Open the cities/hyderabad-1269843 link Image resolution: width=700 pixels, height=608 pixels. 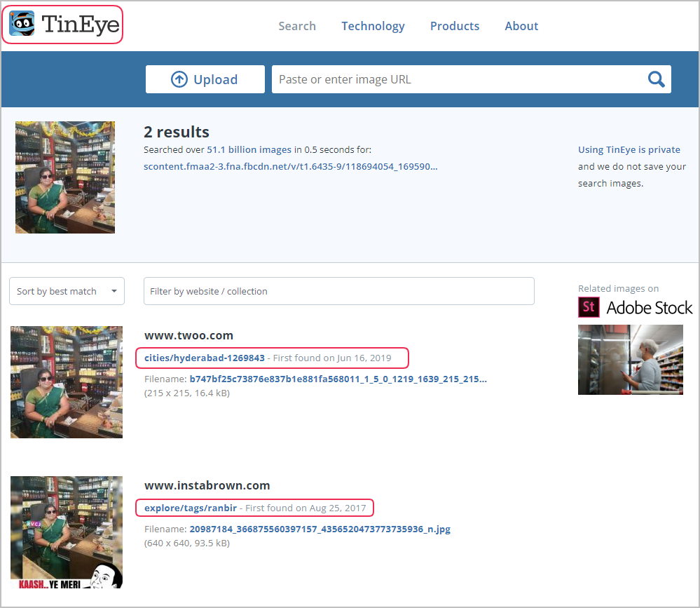[205, 358]
